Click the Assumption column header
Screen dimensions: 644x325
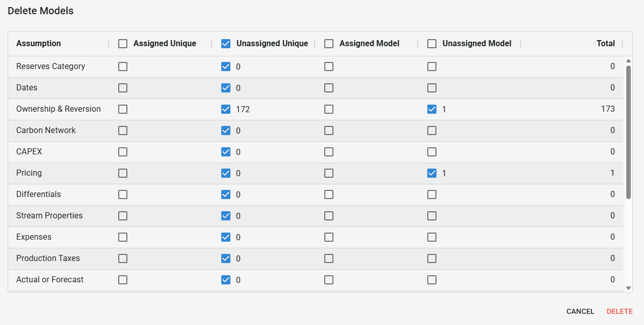(39, 44)
